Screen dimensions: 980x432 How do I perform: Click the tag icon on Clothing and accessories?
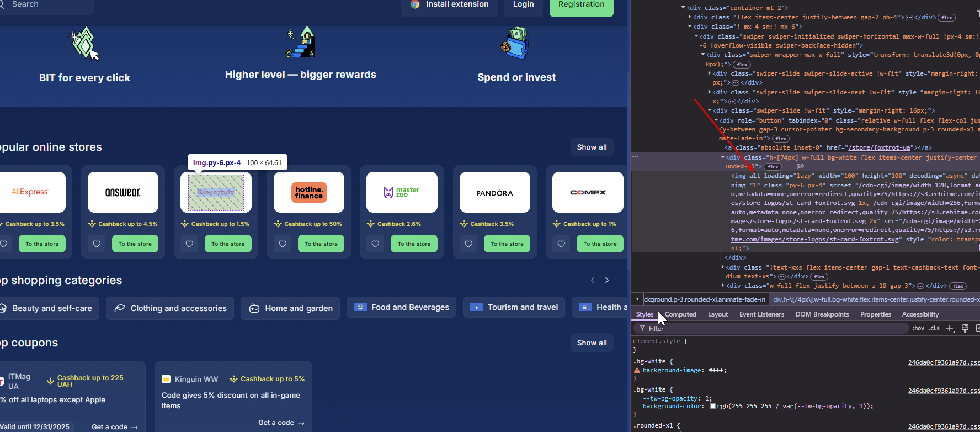119,308
